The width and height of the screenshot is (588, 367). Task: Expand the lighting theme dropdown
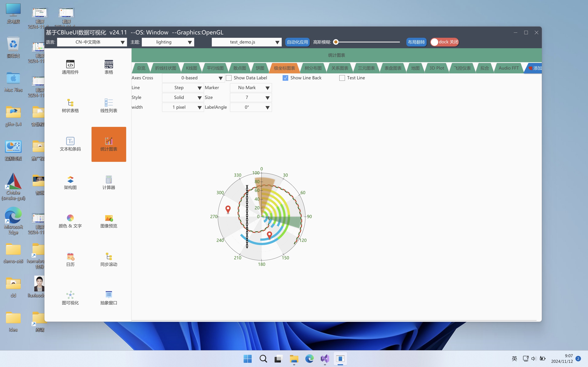coord(168,42)
